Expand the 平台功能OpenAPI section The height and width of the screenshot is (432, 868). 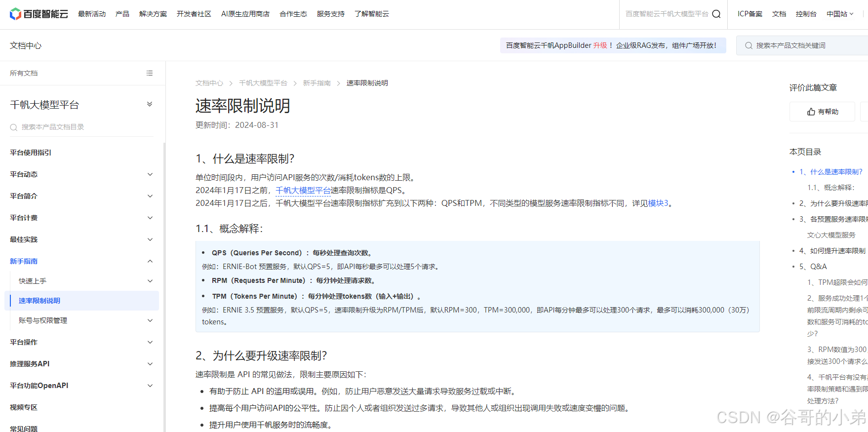point(150,386)
